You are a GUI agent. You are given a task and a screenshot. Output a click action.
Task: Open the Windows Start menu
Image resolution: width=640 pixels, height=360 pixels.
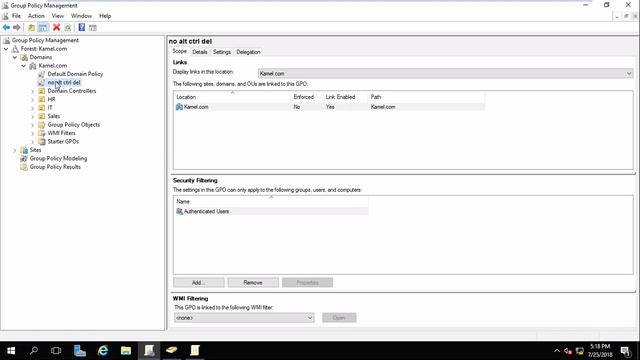11,351
